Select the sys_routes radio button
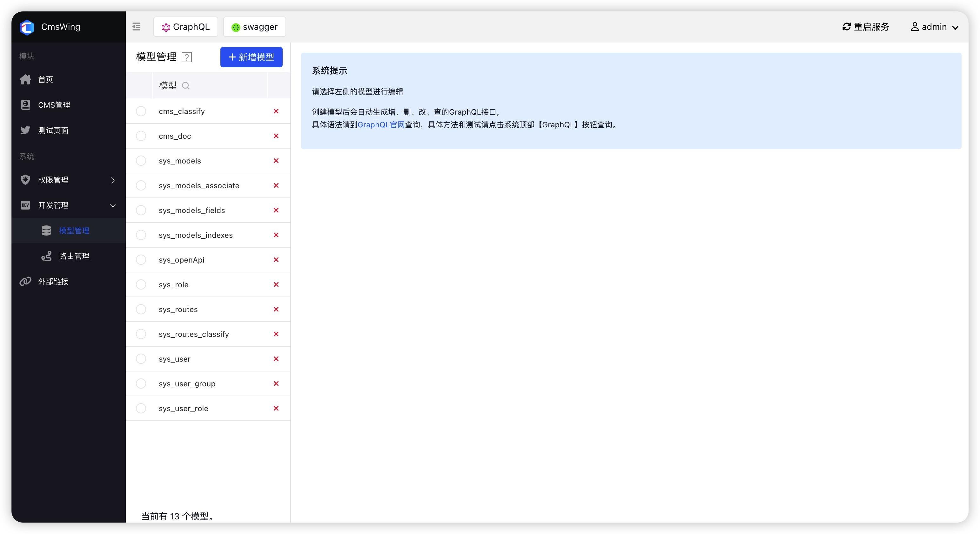The image size is (980, 534). tap(141, 309)
